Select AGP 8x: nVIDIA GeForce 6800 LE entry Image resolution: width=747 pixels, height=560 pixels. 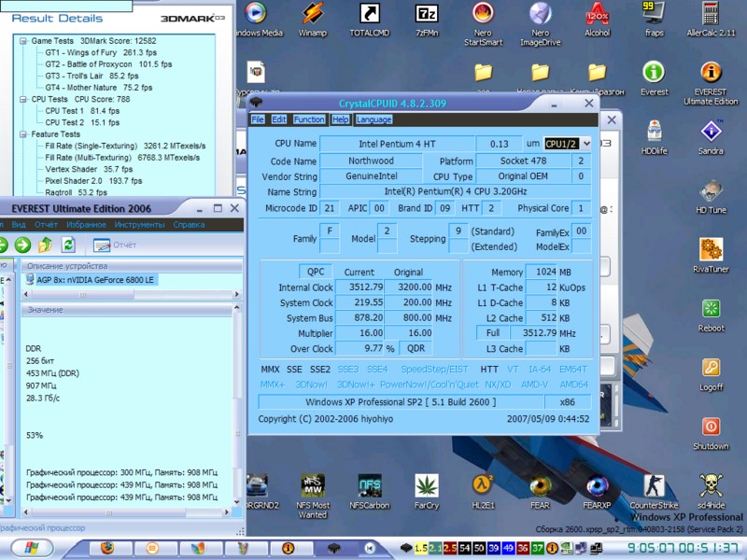[95, 279]
